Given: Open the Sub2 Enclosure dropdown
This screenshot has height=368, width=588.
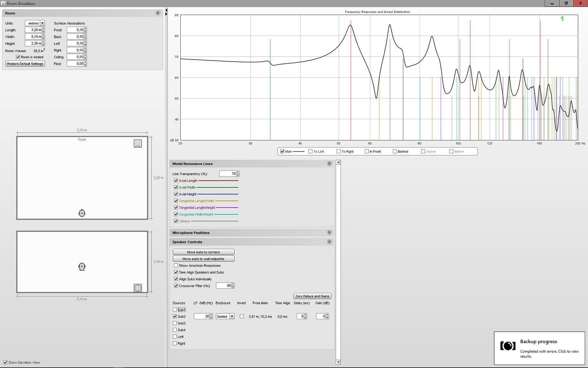Looking at the screenshot, I should 232,317.
